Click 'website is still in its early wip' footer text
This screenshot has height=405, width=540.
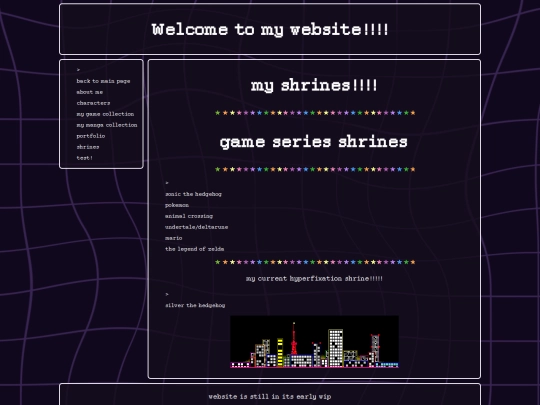pos(270,397)
